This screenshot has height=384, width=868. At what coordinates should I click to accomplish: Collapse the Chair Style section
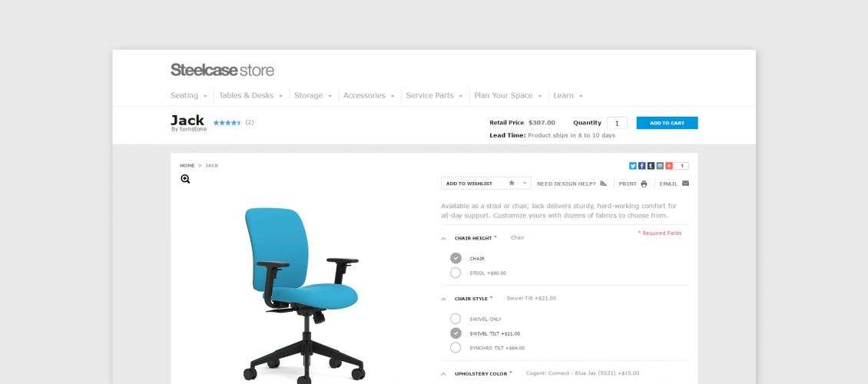click(x=443, y=299)
